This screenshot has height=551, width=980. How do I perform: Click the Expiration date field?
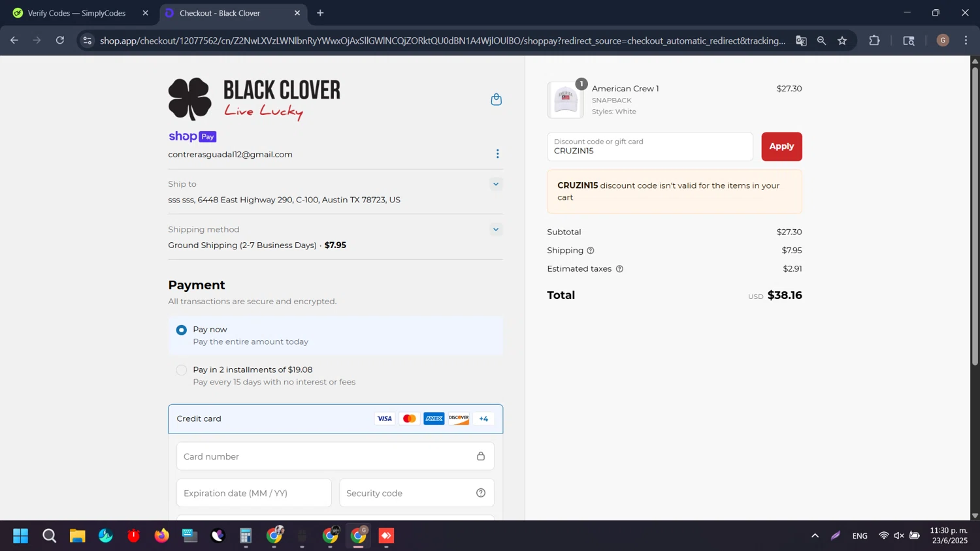[x=254, y=493]
